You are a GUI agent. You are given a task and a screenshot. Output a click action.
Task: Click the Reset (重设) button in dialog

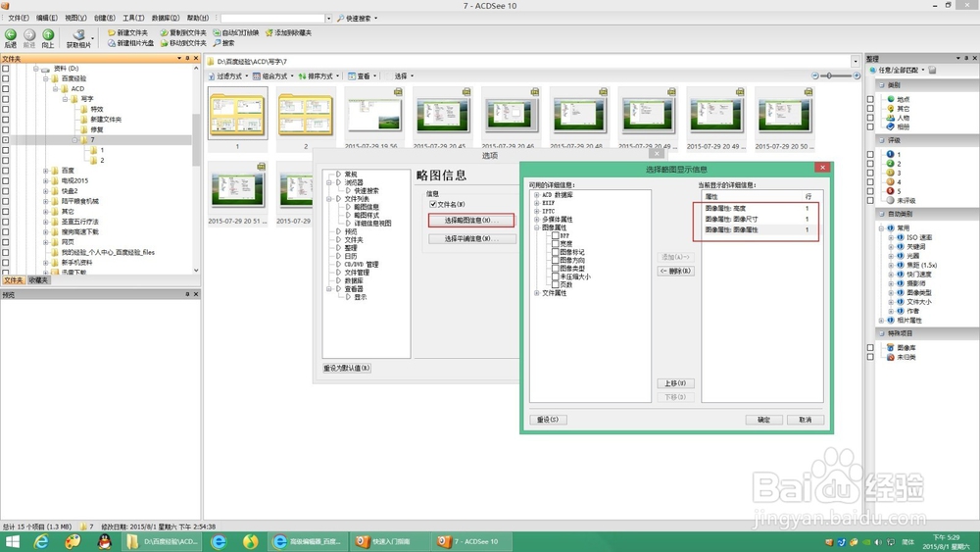click(548, 420)
